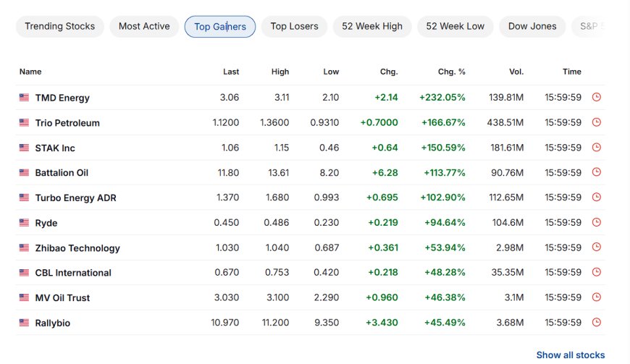Screen dimensions: 630x364
Task: Switch to the Top Losers tab
Action: coord(294,27)
